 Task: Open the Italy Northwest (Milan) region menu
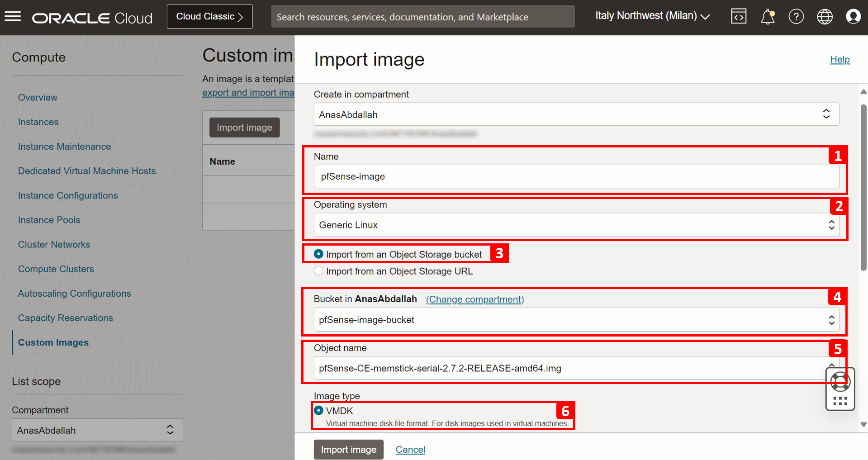pos(652,16)
